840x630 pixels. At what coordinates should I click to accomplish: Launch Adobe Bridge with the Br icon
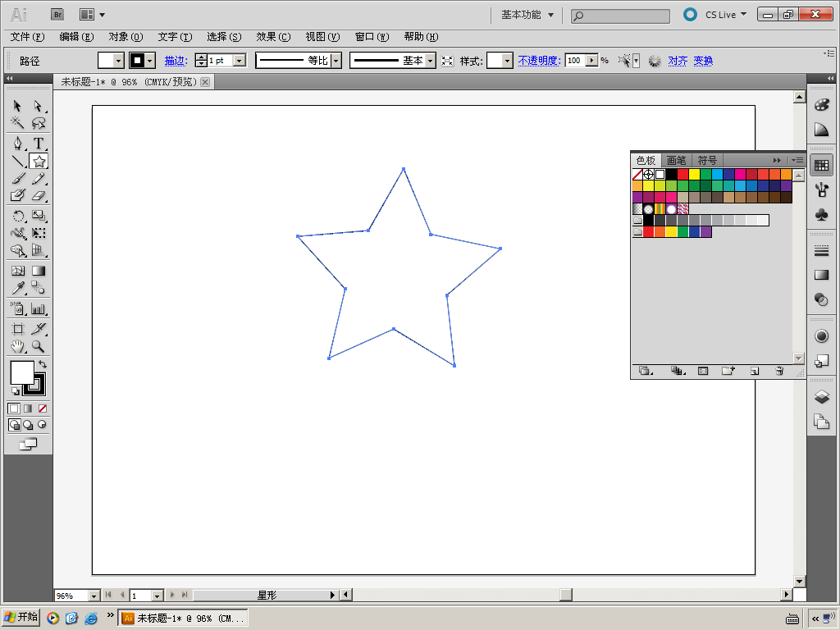click(x=57, y=15)
